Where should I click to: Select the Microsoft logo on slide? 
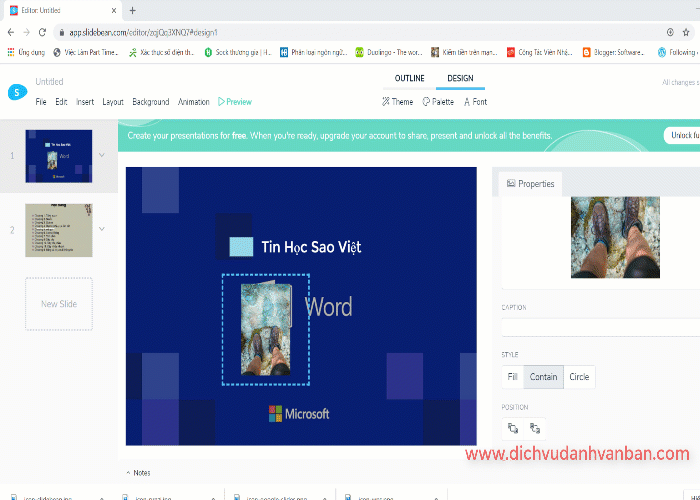coord(299,414)
